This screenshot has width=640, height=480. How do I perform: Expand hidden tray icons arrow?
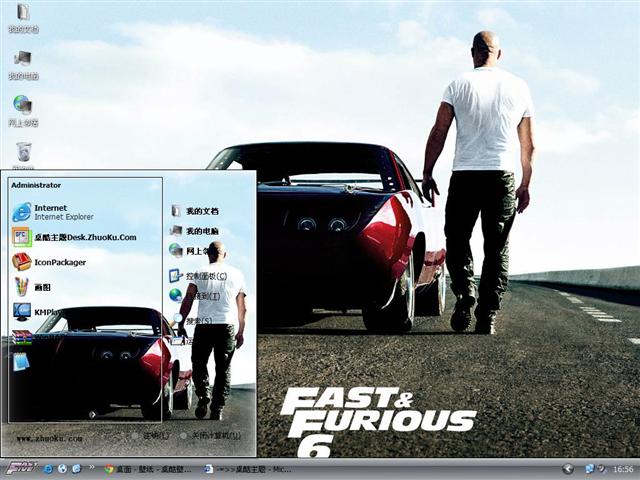pos(567,469)
